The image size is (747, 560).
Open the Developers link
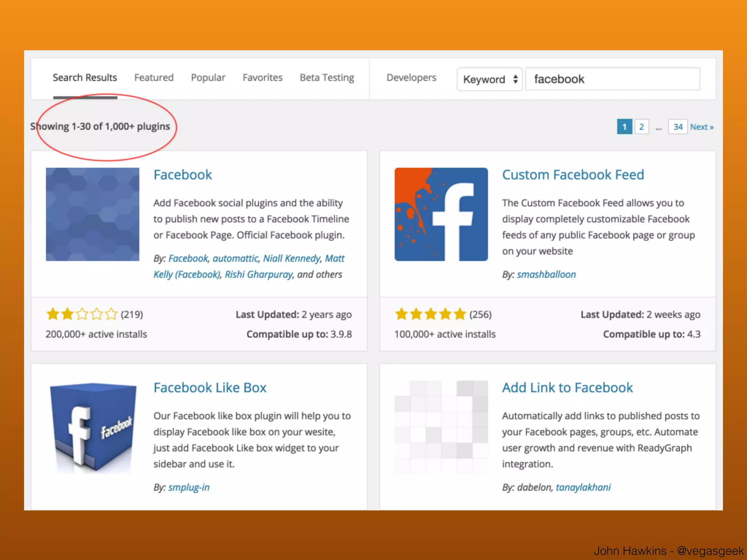click(411, 78)
